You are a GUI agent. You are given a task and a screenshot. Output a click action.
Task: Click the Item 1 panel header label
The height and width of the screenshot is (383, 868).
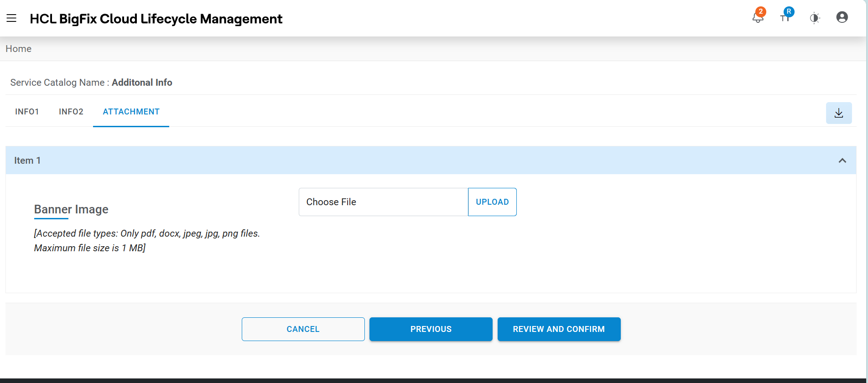27,160
